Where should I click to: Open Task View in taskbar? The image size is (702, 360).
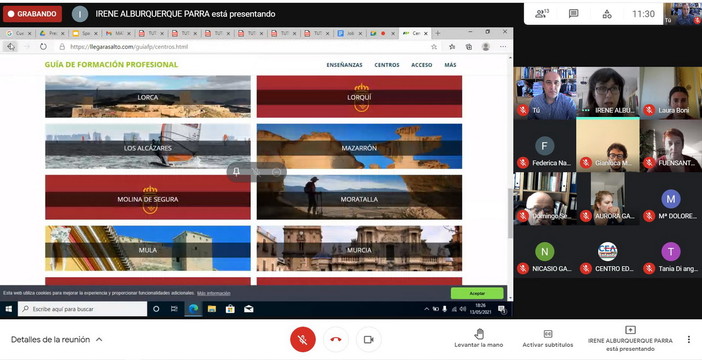174,309
